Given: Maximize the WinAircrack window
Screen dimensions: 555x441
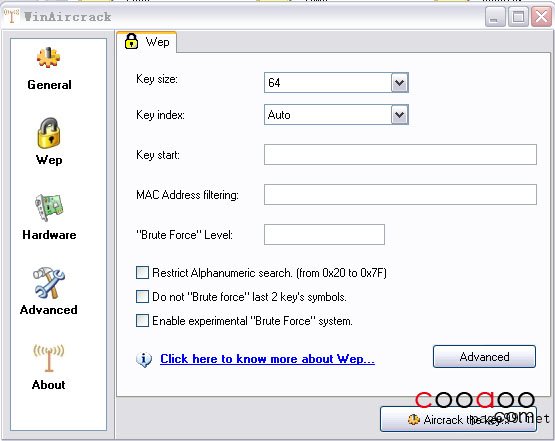Looking at the screenshot, I should tap(518, 17).
